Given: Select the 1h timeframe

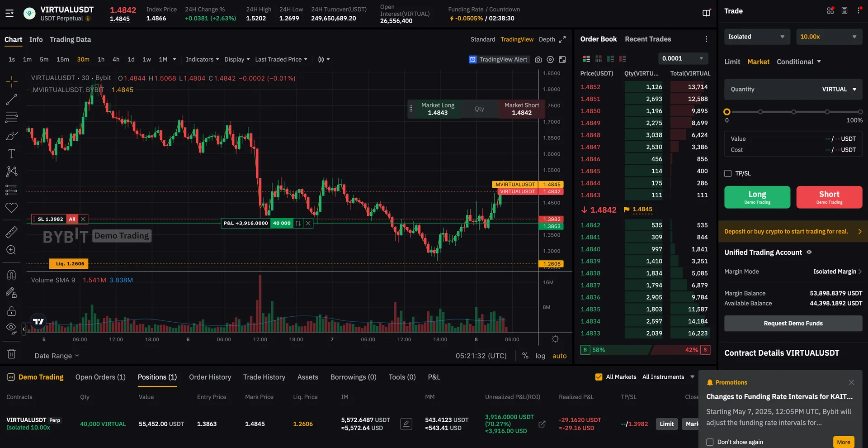Looking at the screenshot, I should tap(101, 59).
